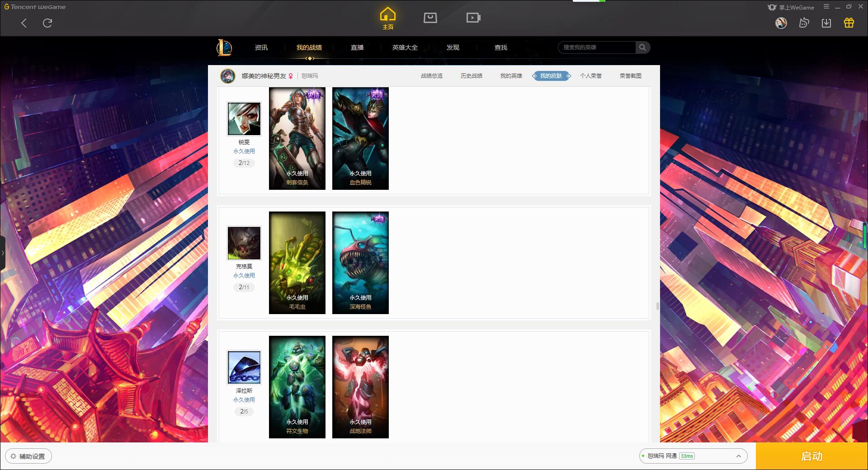Click the search magnifier button
This screenshot has height=470, width=868.
(x=642, y=47)
